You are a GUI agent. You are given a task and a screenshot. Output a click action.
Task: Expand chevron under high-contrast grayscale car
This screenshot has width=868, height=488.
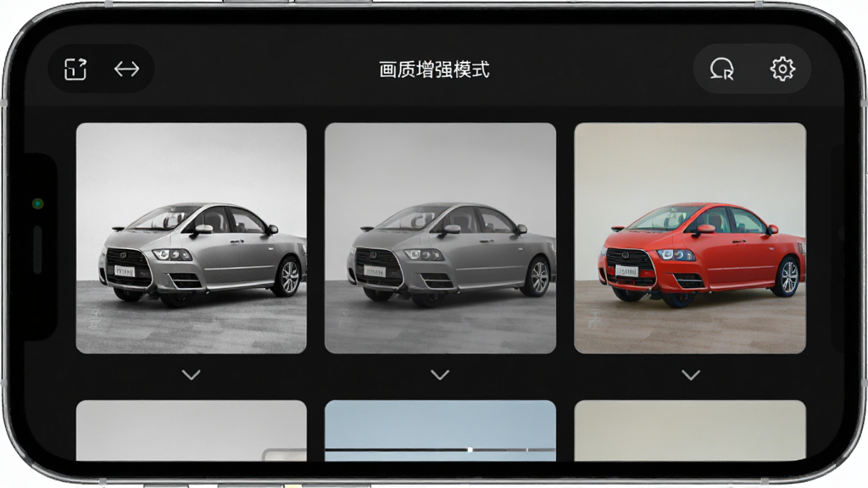click(191, 375)
